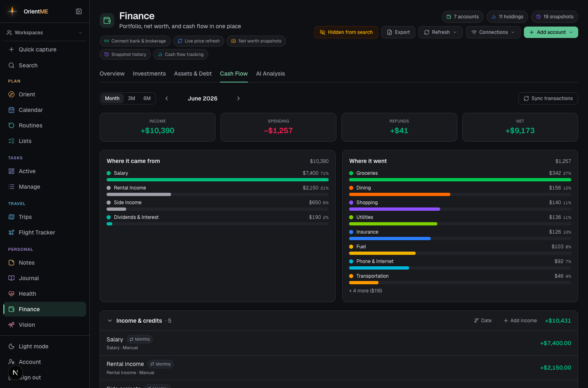Viewport: 588px width, 388px height.
Task: Click the Dining spending bar
Action: 400,194
